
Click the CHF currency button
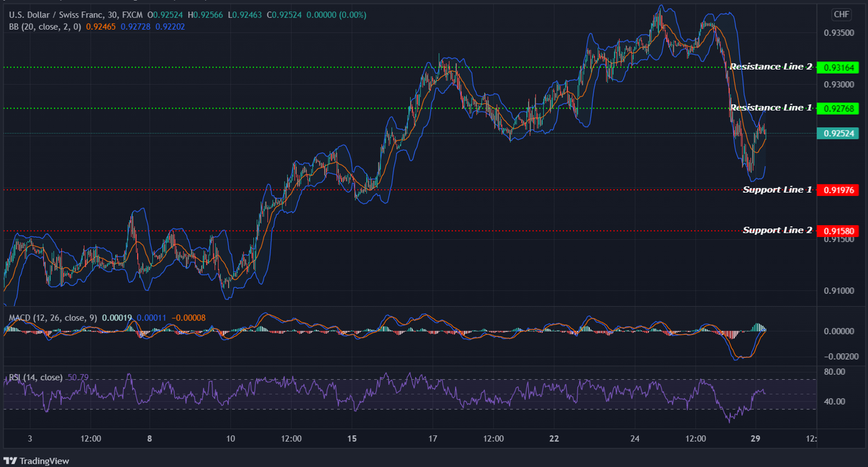(841, 15)
